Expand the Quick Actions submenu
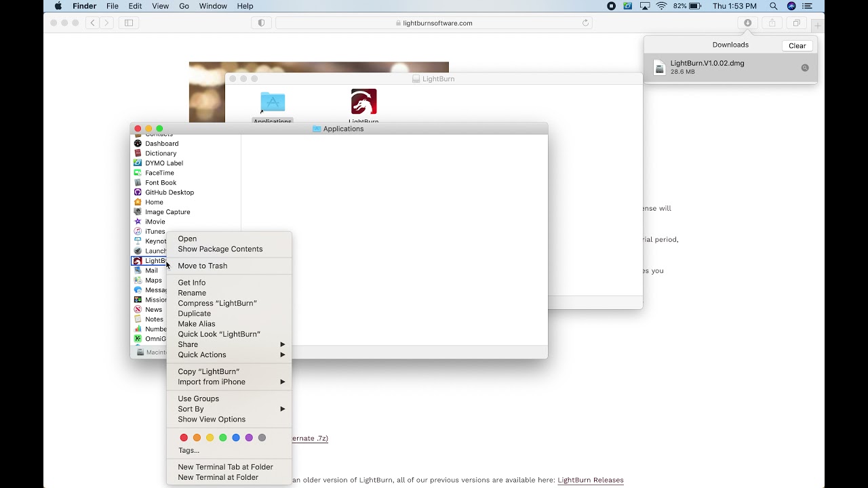 click(x=229, y=354)
